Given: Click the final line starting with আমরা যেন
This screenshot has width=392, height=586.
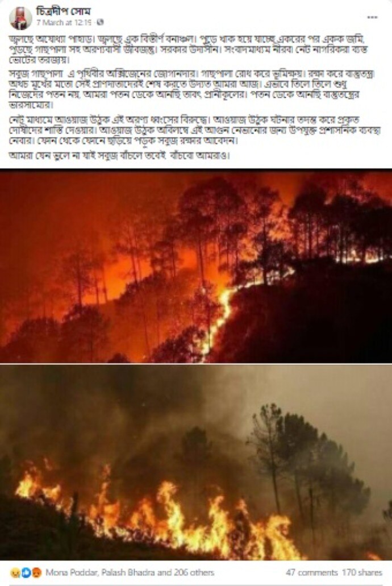Looking at the screenshot, I should pyautogui.click(x=119, y=156).
